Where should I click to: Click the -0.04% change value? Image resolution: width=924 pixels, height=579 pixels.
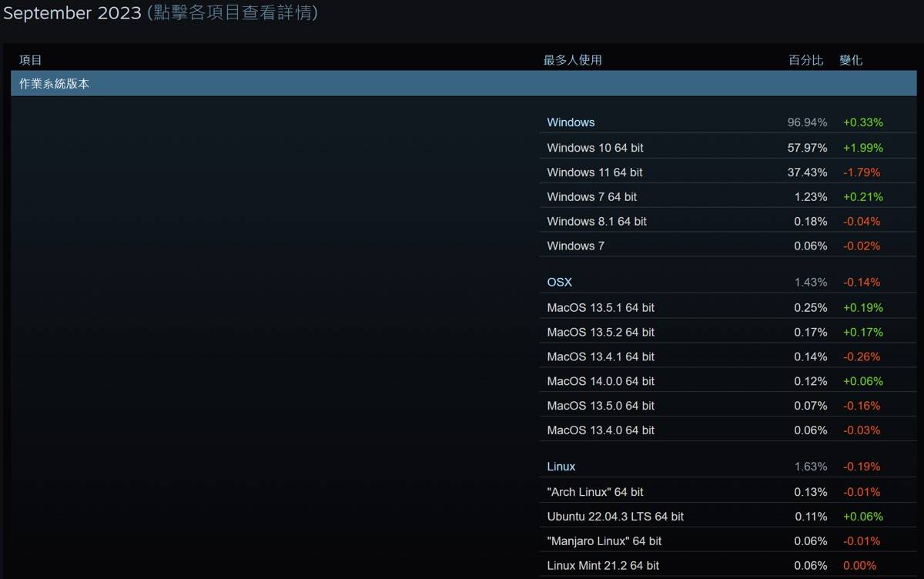pyautogui.click(x=862, y=221)
